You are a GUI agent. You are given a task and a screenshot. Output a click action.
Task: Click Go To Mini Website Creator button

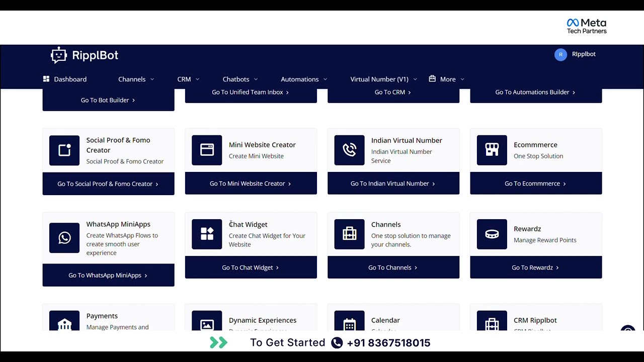click(251, 183)
